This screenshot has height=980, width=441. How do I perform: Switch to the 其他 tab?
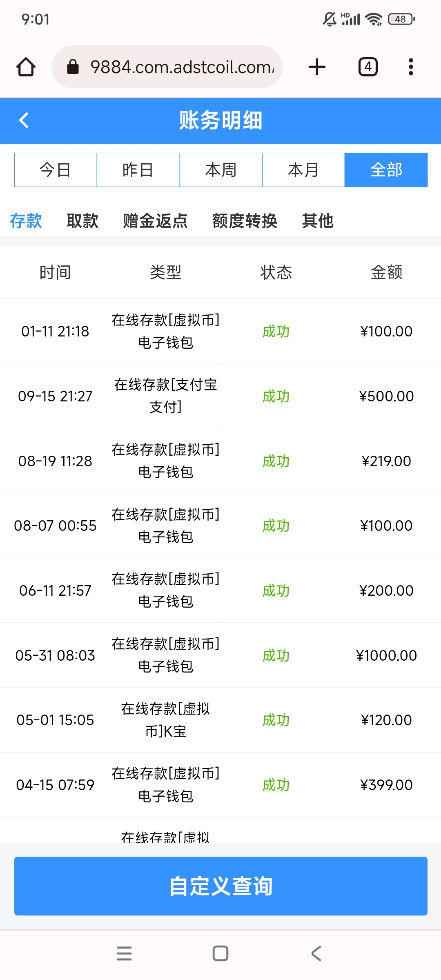(x=318, y=221)
